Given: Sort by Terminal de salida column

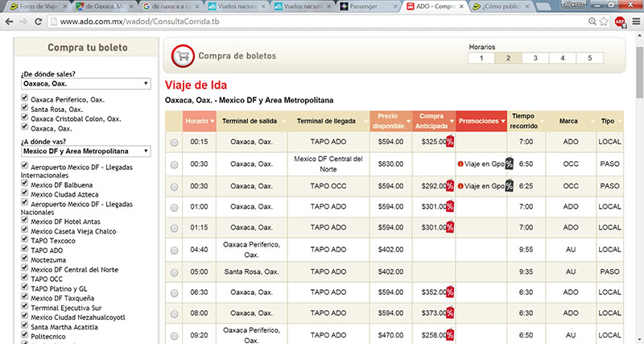Looking at the screenshot, I should coord(252,121).
